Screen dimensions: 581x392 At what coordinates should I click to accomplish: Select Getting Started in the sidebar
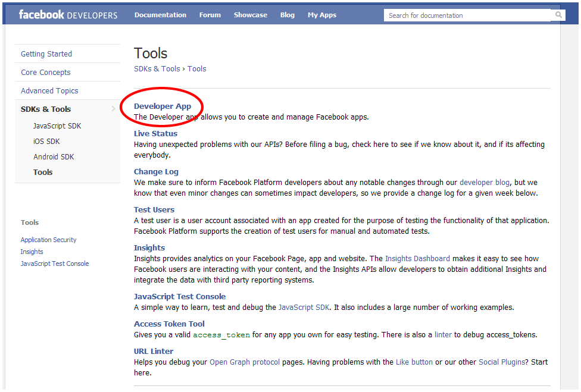[x=46, y=54]
